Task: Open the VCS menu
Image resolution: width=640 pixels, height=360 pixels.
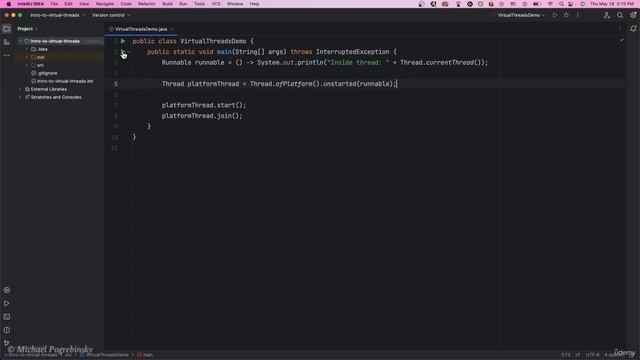Action: (216, 4)
